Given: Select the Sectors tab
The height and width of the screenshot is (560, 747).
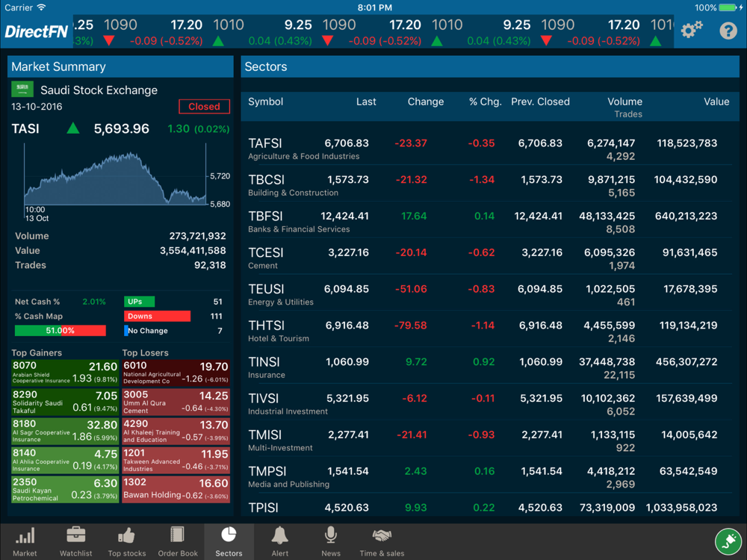Looking at the screenshot, I should pyautogui.click(x=229, y=541).
